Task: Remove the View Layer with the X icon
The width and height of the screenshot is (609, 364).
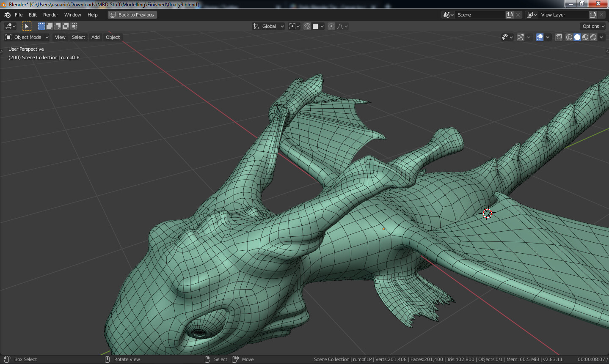Action: (601, 15)
